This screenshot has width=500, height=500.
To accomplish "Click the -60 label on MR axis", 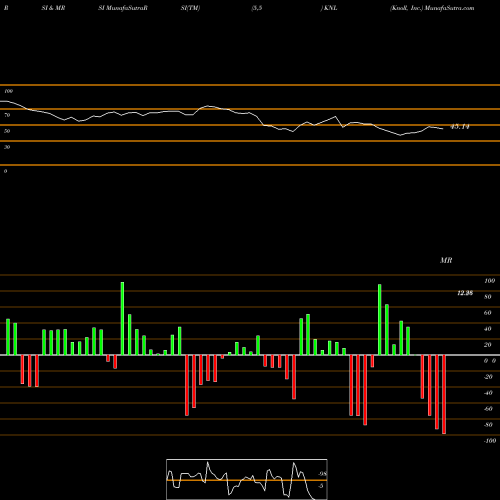I will pyautogui.click(x=488, y=409).
